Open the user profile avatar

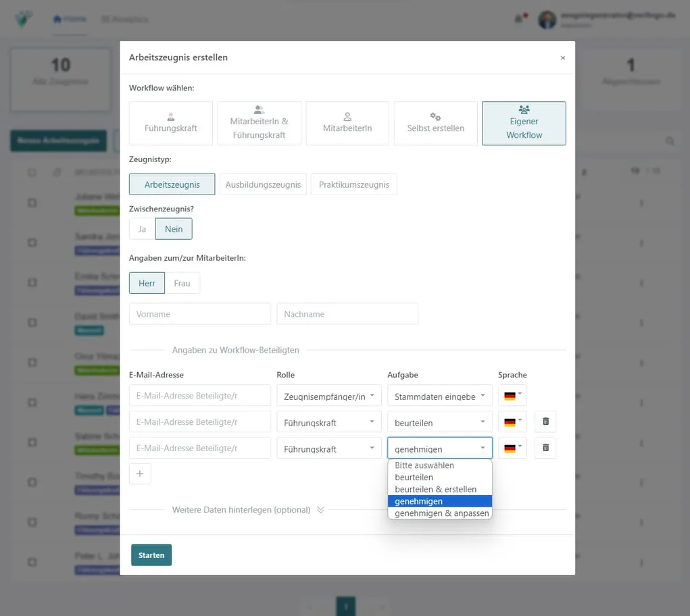click(547, 20)
